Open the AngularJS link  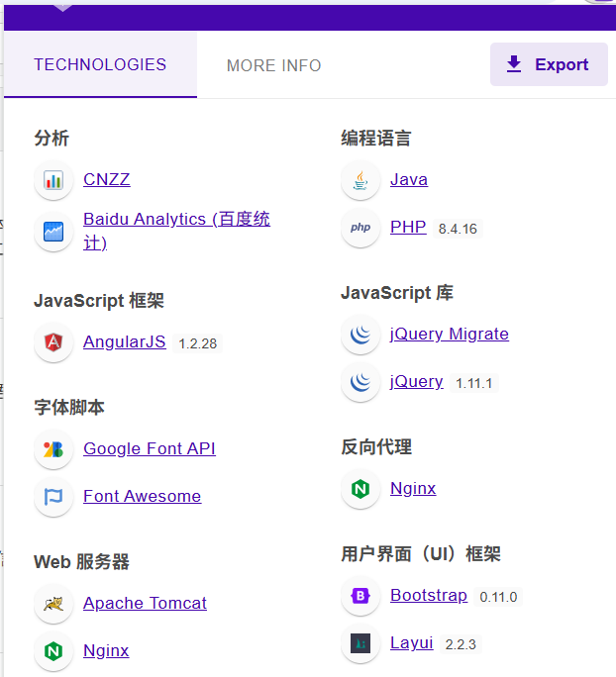pyautogui.click(x=125, y=341)
